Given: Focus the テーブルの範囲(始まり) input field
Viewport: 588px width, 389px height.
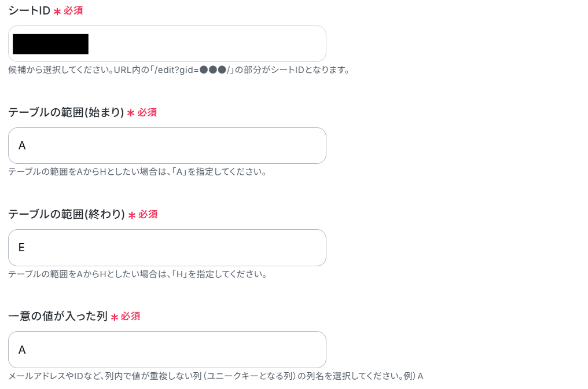Looking at the screenshot, I should pyautogui.click(x=167, y=145).
